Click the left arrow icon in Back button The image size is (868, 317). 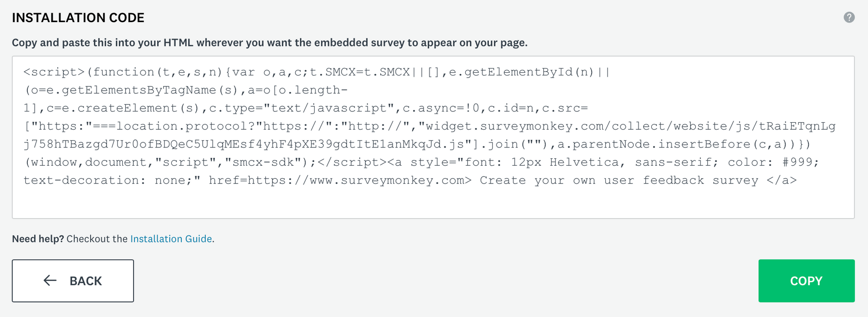coord(50,281)
